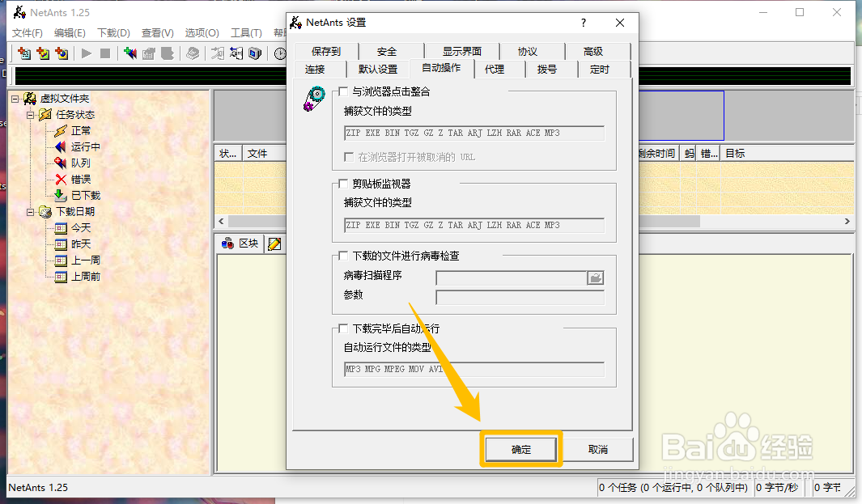
Task: Click the 文件 column header
Action: (x=265, y=154)
